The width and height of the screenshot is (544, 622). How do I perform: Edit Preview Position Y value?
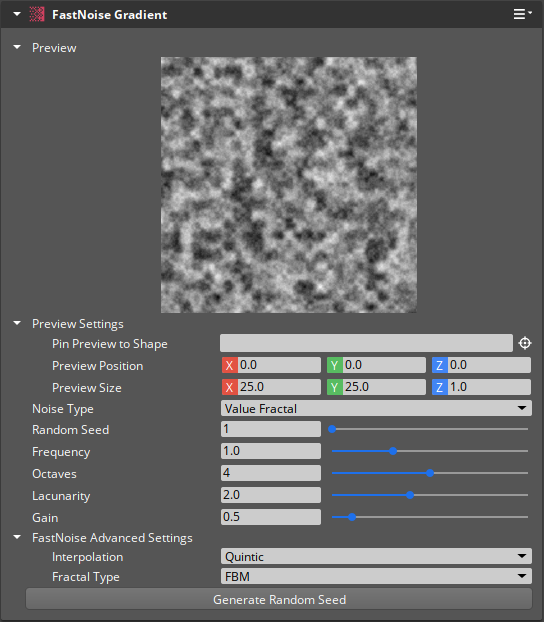coord(384,365)
